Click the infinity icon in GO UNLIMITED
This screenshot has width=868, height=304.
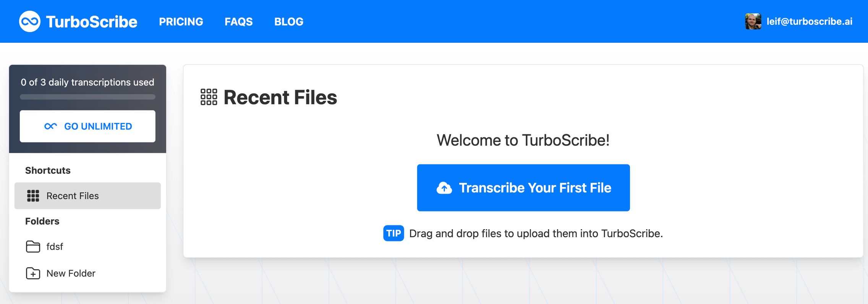point(50,126)
